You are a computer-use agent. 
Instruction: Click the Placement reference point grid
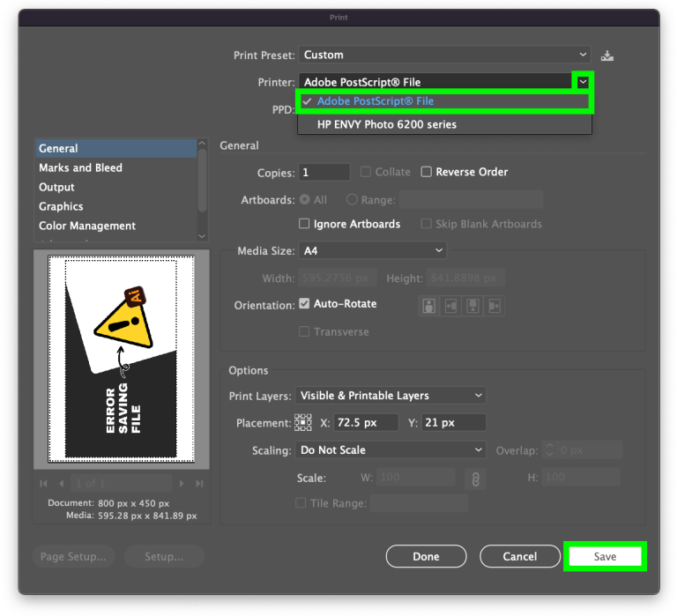point(302,423)
